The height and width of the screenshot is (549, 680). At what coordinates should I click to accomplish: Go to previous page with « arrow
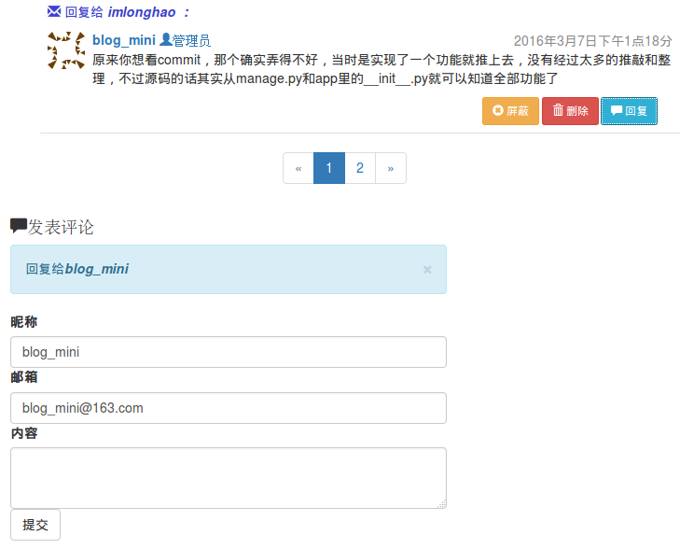tap(298, 168)
